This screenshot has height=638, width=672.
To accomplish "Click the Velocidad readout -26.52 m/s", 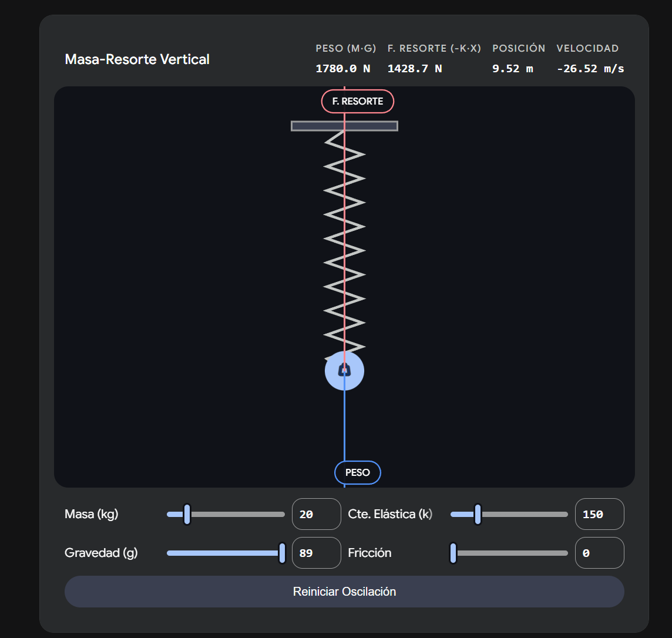I will click(590, 69).
